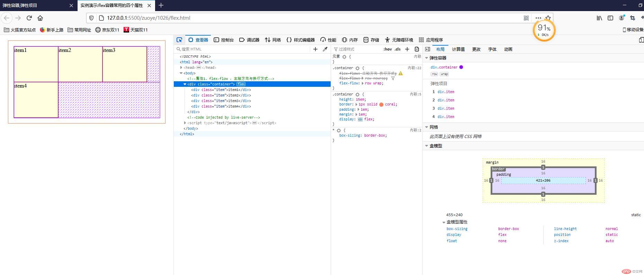Expand the head element node

coord(181,67)
